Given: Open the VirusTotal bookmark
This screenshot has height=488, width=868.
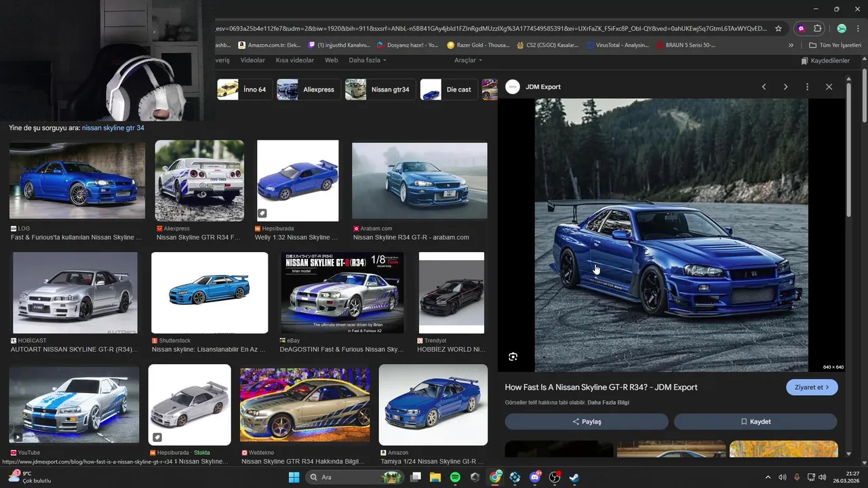Looking at the screenshot, I should click(618, 45).
